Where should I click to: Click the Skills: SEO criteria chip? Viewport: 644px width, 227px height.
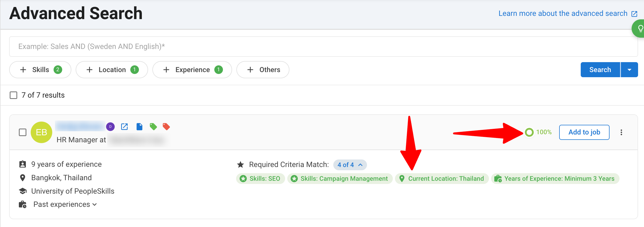point(261,179)
